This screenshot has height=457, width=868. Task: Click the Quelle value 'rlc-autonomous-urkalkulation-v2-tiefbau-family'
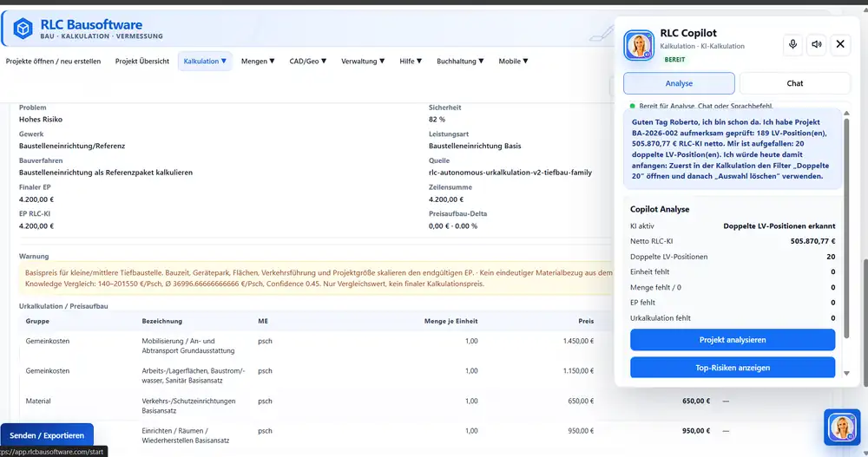pyautogui.click(x=510, y=173)
